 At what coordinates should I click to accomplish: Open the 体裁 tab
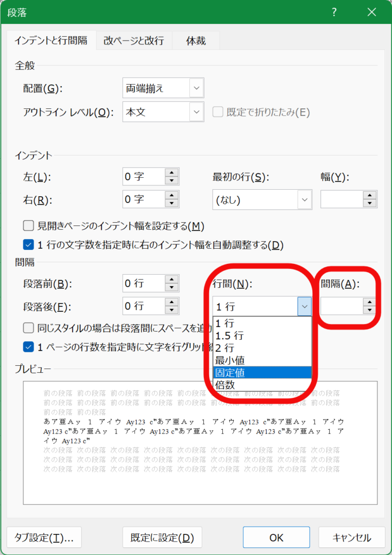click(x=196, y=41)
